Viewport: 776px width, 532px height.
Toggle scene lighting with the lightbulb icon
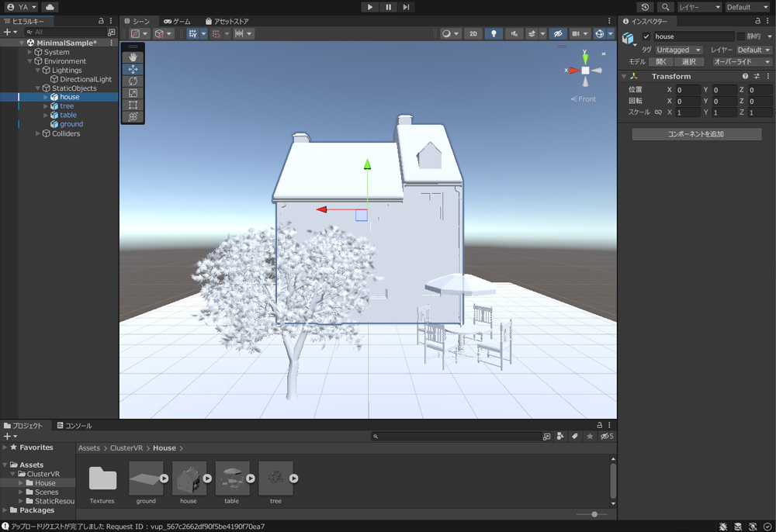pos(493,34)
